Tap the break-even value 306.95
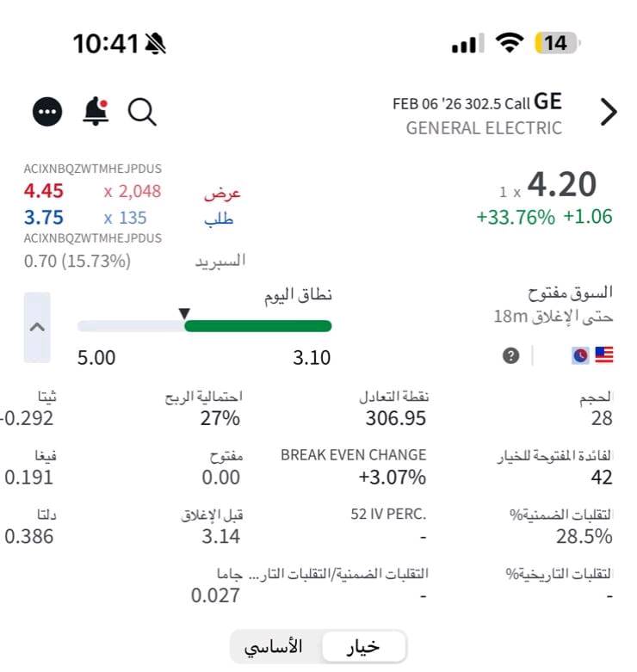The width and height of the screenshot is (637, 672). click(393, 418)
